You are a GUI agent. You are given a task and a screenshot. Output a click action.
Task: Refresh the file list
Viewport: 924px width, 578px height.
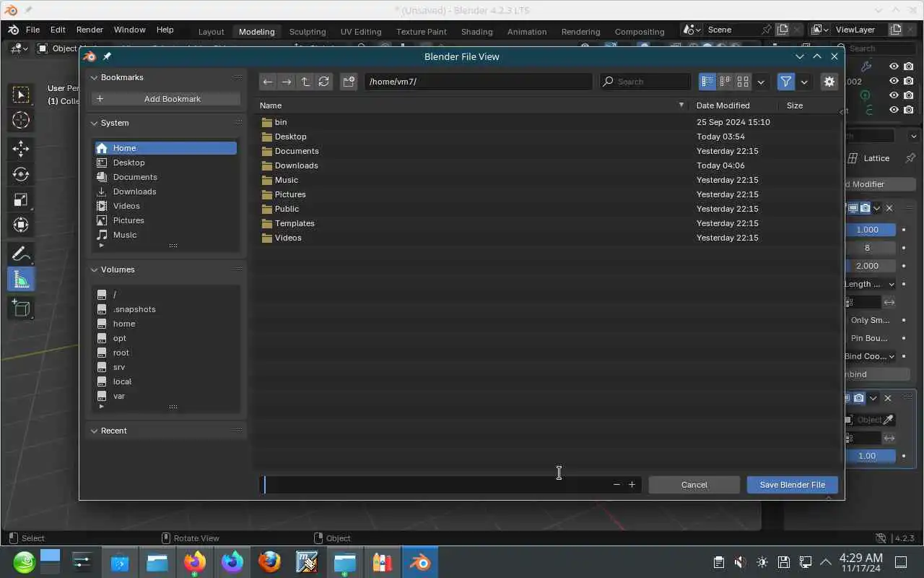(323, 82)
